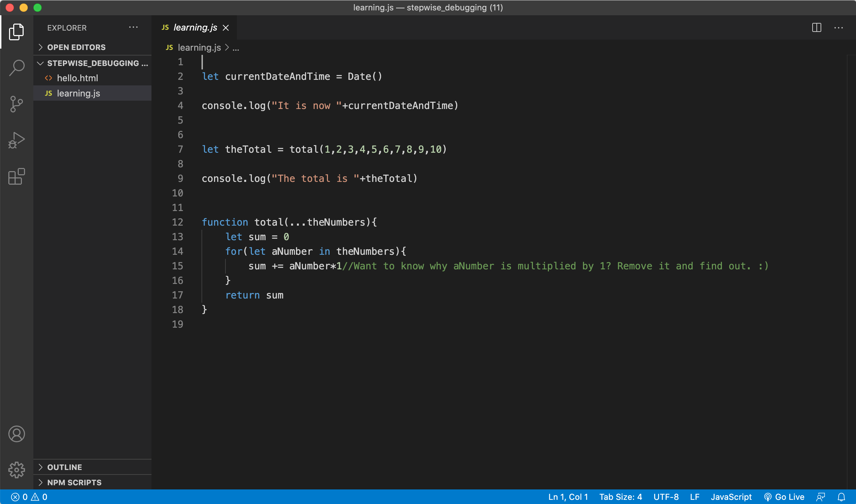Click the window title learning.js — stepwise_debugging
This screenshot has width=856, height=504.
tap(428, 8)
